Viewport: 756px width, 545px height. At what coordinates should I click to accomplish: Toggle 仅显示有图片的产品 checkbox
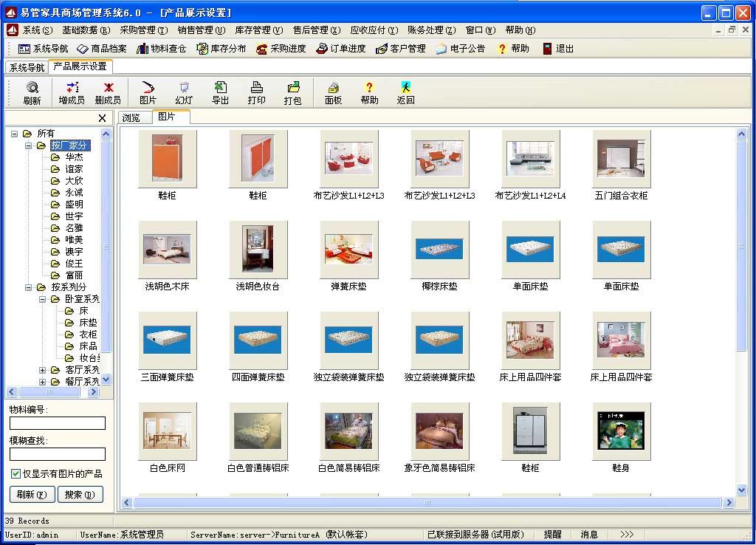[16, 473]
